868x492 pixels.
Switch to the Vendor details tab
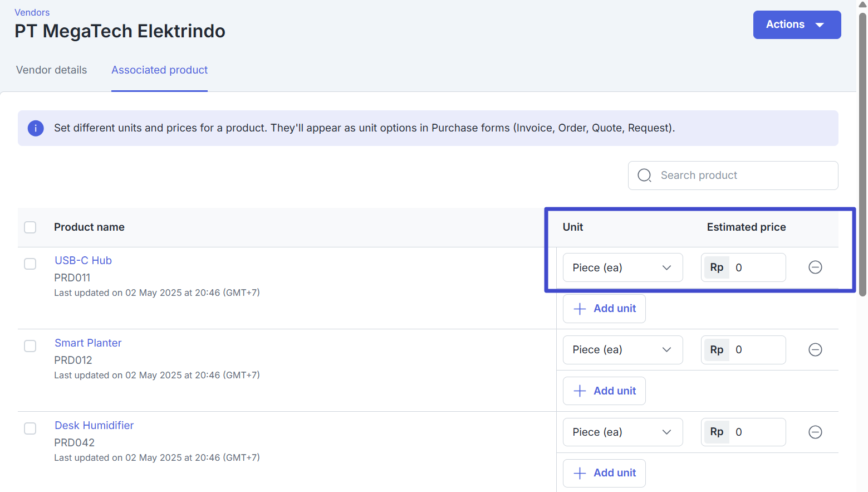click(51, 70)
